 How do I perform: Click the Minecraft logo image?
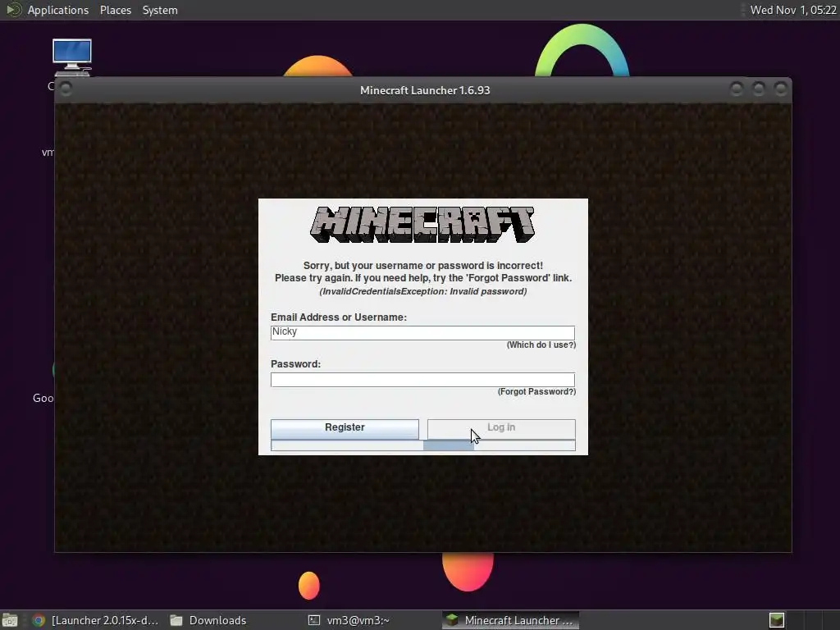point(422,225)
